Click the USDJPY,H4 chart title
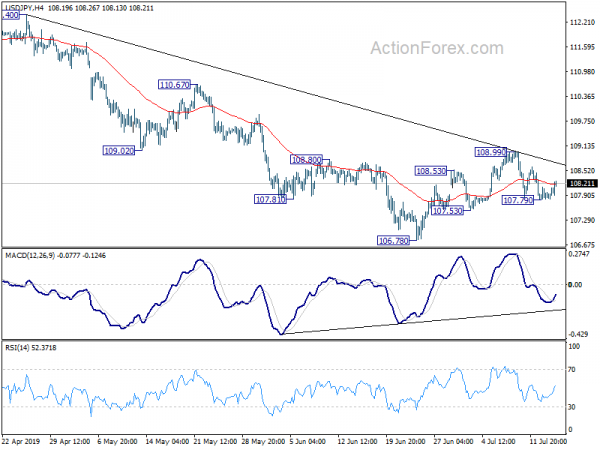The width and height of the screenshot is (600, 450). pyautogui.click(x=23, y=8)
